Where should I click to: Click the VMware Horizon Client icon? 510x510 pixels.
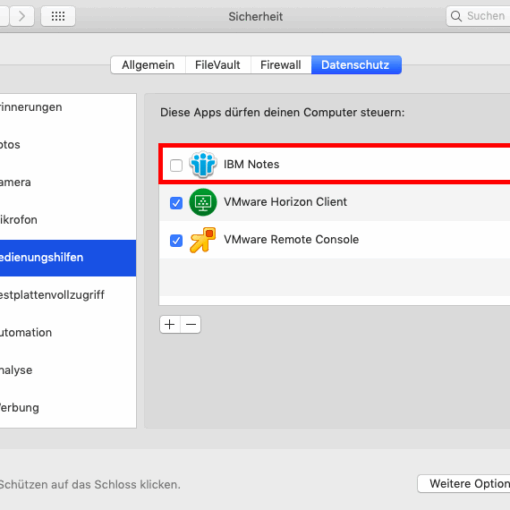point(203,202)
